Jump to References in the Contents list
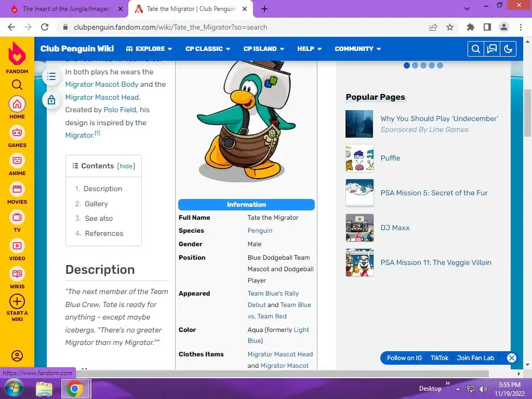This screenshot has height=399, width=532. click(104, 233)
